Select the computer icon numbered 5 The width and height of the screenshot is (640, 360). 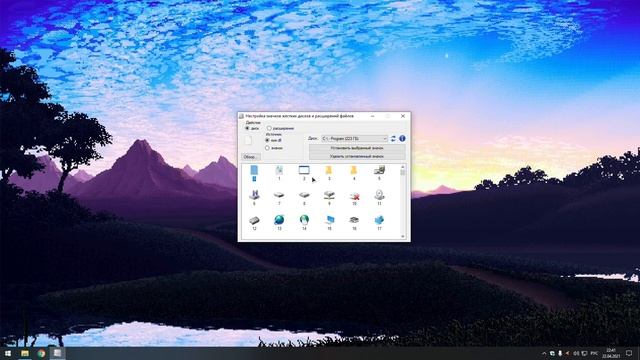coord(379,170)
